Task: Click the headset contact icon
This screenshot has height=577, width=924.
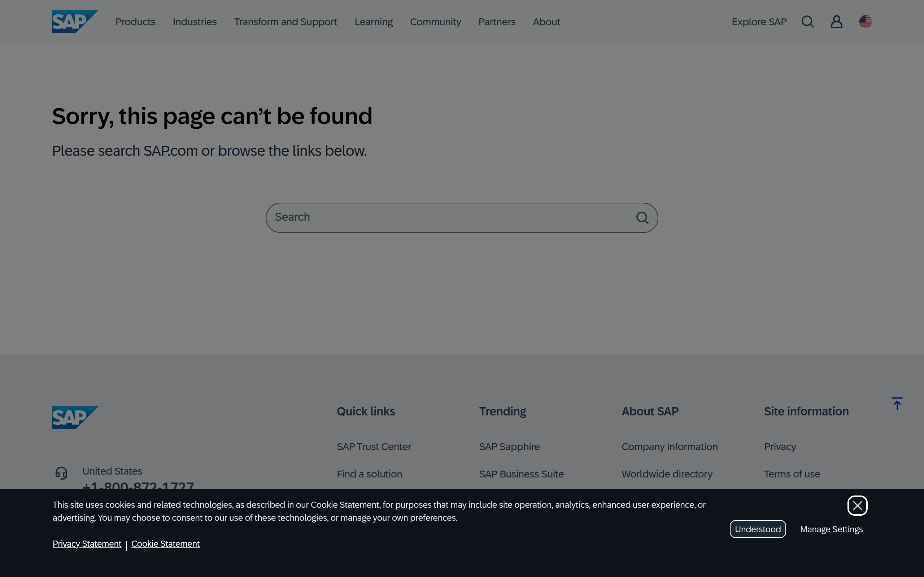Action: 61,473
